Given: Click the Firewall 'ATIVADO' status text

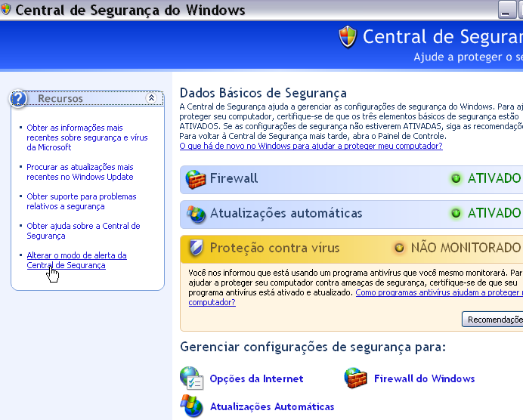Looking at the screenshot, I should (494, 178).
